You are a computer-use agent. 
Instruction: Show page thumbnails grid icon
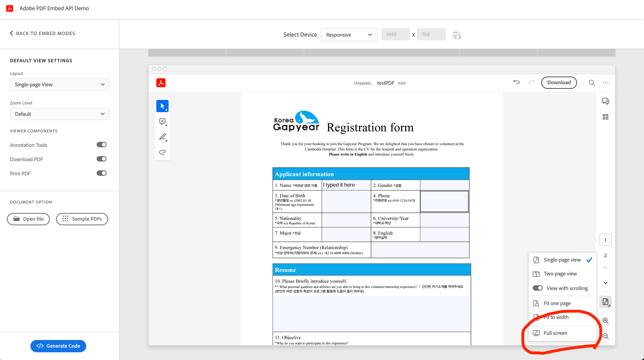[x=605, y=117]
